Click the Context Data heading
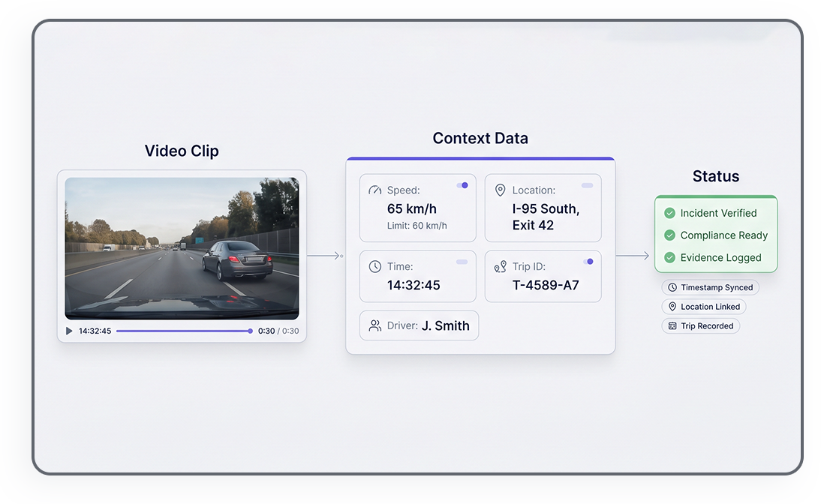 click(x=480, y=138)
